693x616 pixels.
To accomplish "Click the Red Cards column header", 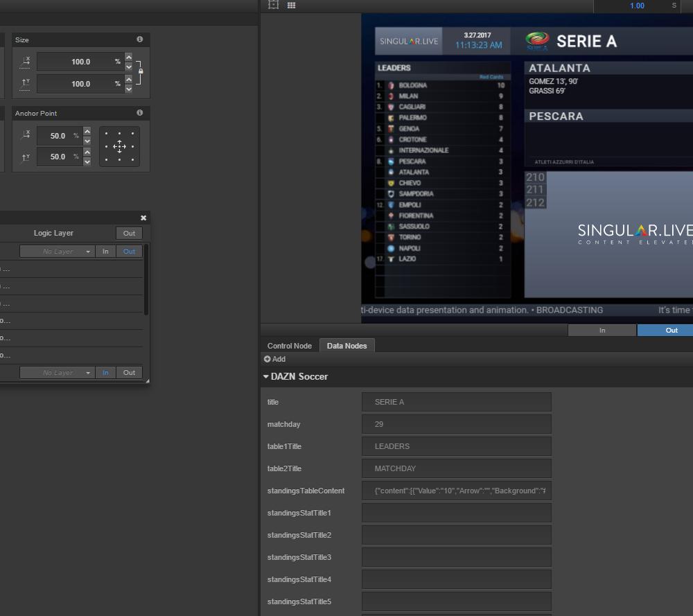I will point(491,77).
